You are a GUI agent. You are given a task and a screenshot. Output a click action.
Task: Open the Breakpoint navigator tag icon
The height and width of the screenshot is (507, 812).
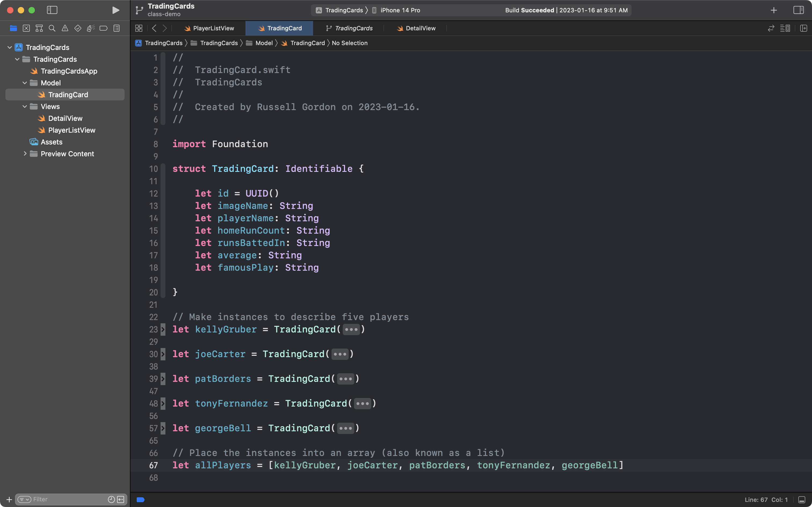point(103,28)
